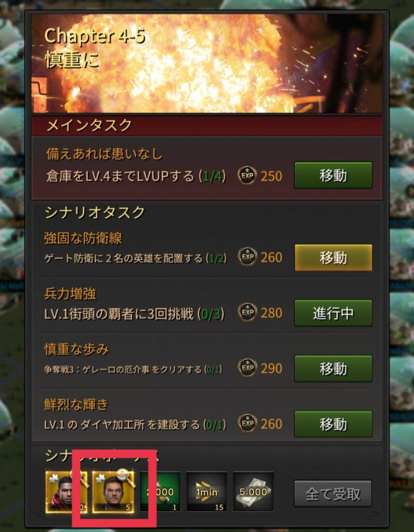This screenshot has height=532, width=414.
Task: Tap the green 2,000 resource reward icon
Action: click(x=160, y=491)
